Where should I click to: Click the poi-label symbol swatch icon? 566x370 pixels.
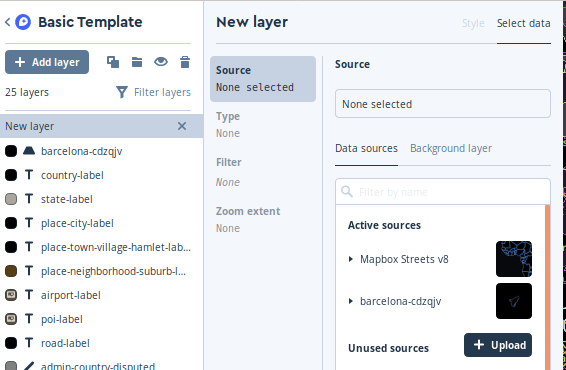tap(11, 319)
